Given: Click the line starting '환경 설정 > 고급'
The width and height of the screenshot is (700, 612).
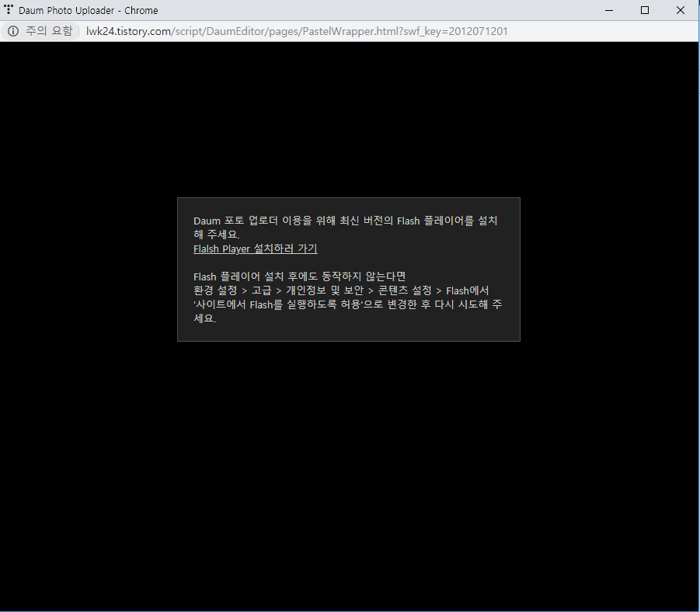Looking at the screenshot, I should click(x=341, y=290).
